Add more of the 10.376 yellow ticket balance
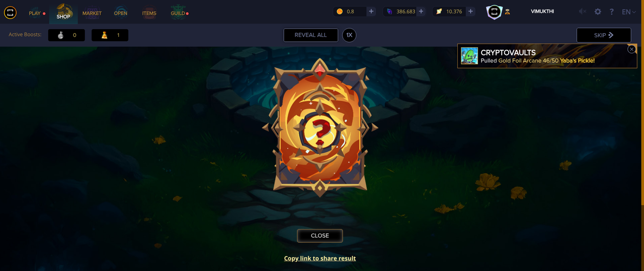Image resolution: width=644 pixels, height=271 pixels. (470, 12)
